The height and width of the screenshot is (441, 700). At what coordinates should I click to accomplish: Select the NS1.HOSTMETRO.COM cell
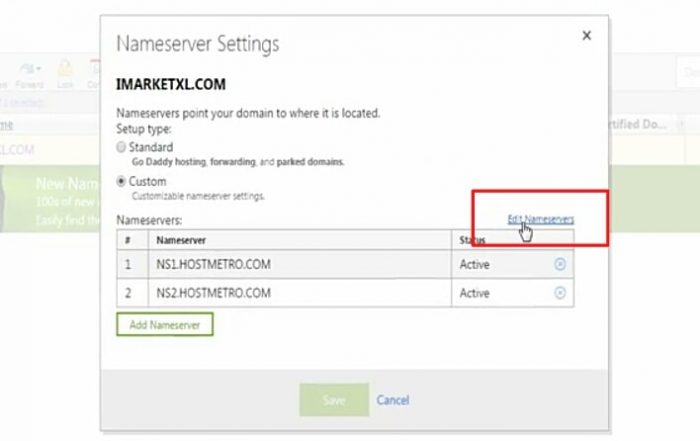pos(300,264)
